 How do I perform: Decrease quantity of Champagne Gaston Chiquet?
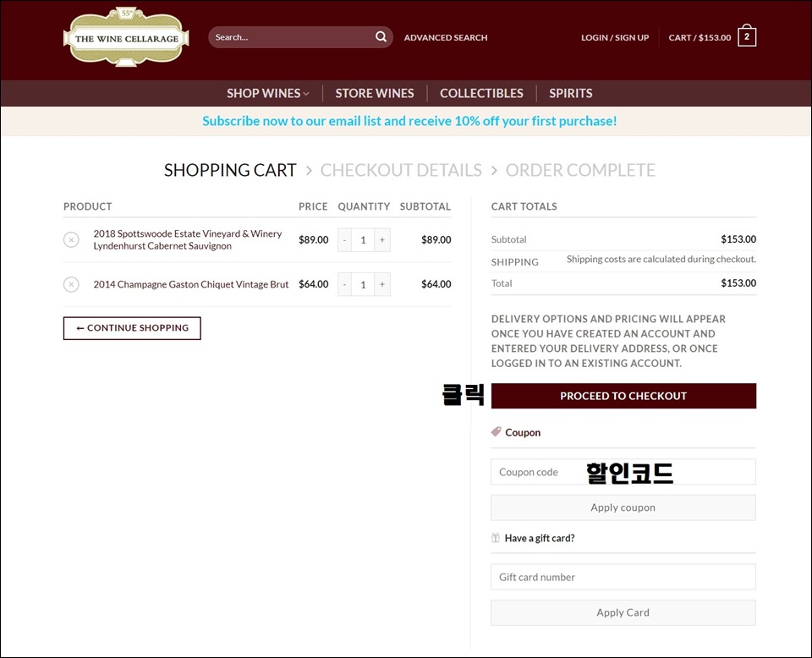[344, 284]
